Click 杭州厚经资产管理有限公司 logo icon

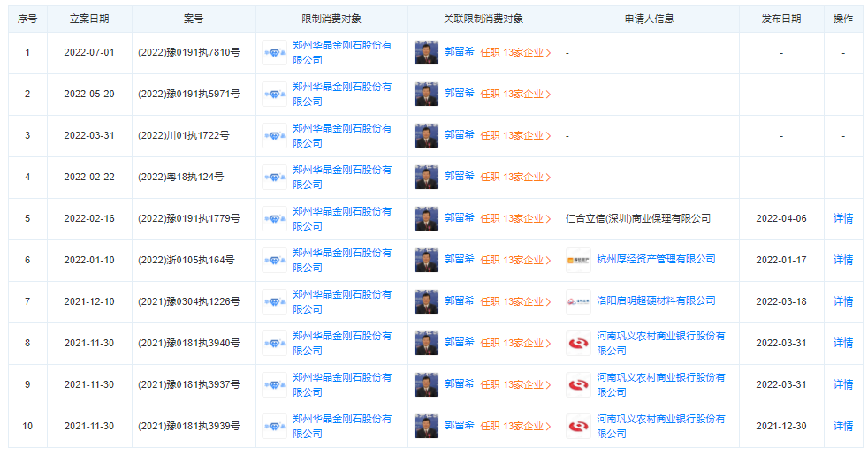pyautogui.click(x=578, y=260)
